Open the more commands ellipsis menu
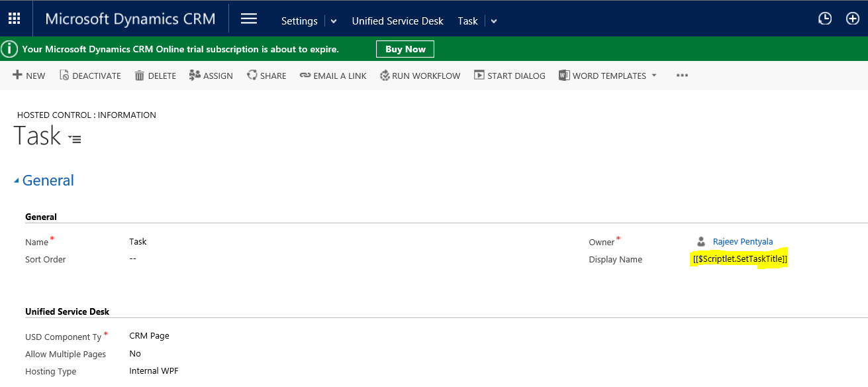The image size is (868, 387). pos(682,76)
